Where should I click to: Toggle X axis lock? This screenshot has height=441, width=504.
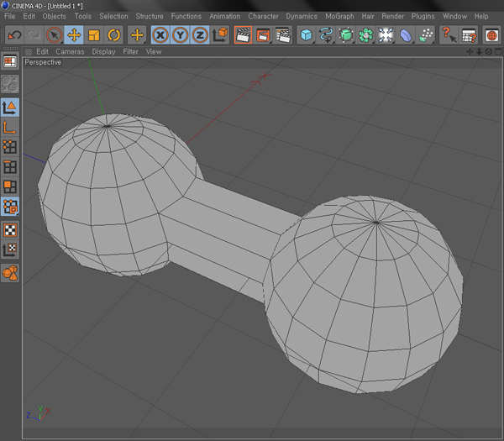tap(160, 34)
